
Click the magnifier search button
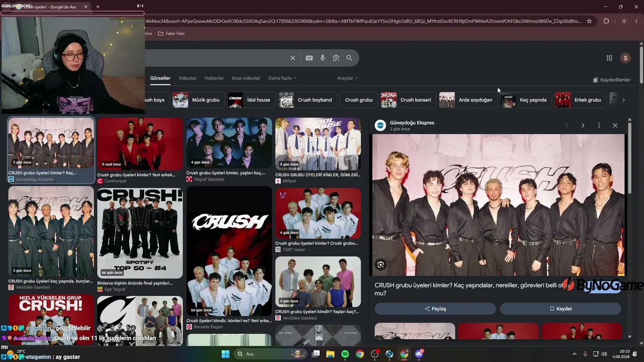tap(349, 58)
